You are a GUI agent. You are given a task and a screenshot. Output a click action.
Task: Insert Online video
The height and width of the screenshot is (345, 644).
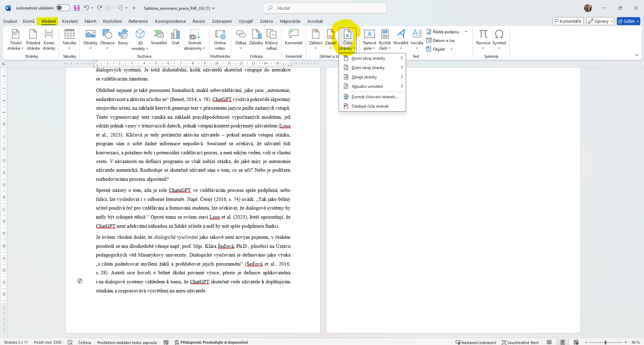click(x=220, y=39)
